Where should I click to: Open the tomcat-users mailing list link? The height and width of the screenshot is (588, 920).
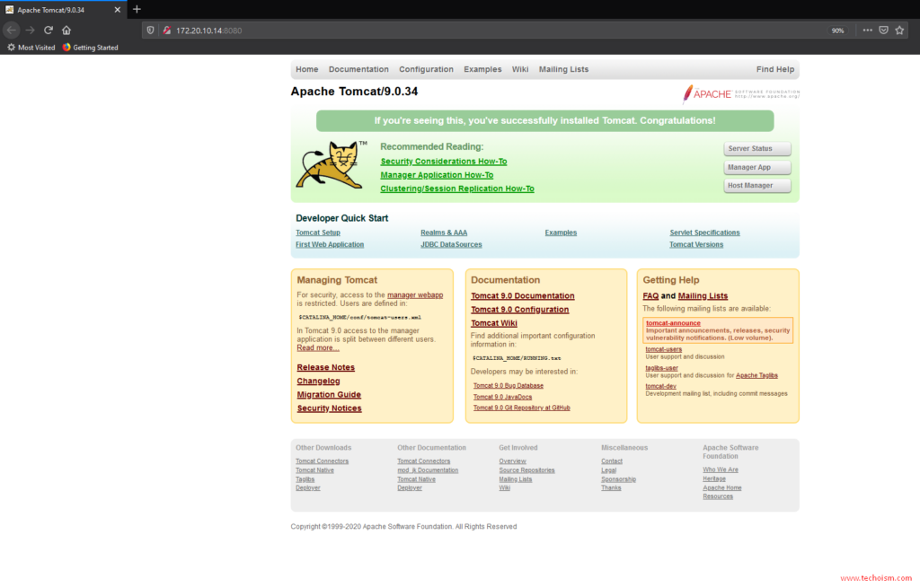coord(664,349)
